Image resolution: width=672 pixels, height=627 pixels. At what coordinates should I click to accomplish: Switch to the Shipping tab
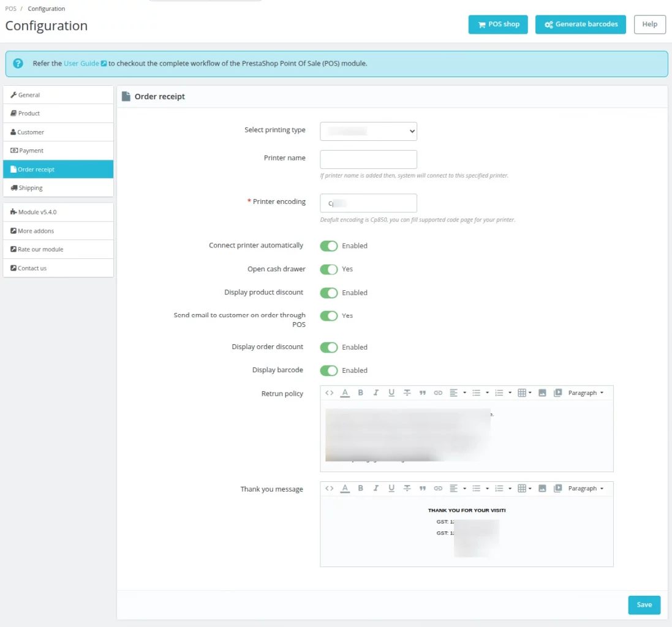click(58, 188)
